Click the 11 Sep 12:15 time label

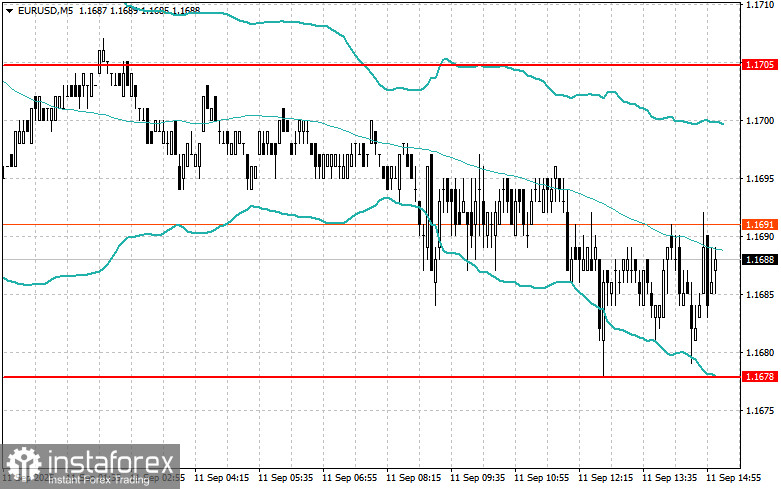tap(605, 478)
